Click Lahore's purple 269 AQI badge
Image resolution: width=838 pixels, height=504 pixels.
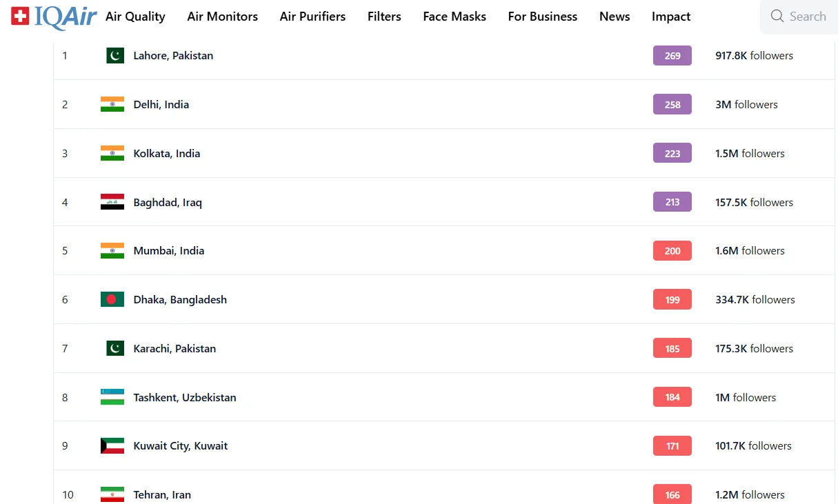pyautogui.click(x=672, y=56)
